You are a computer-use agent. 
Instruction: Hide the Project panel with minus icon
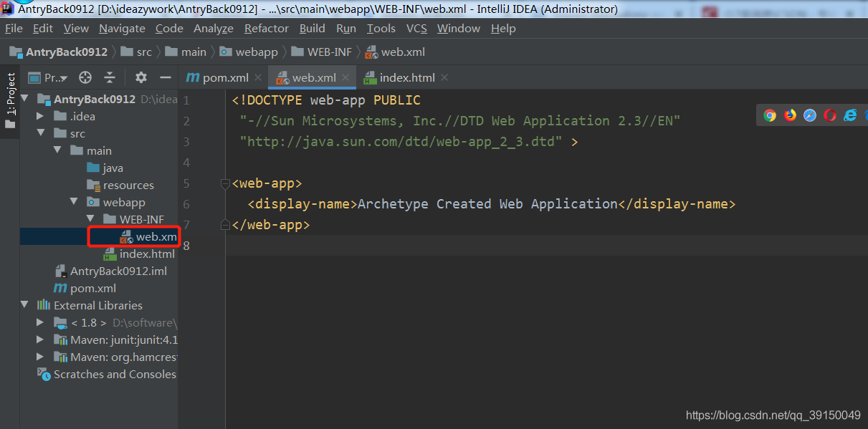click(x=166, y=77)
